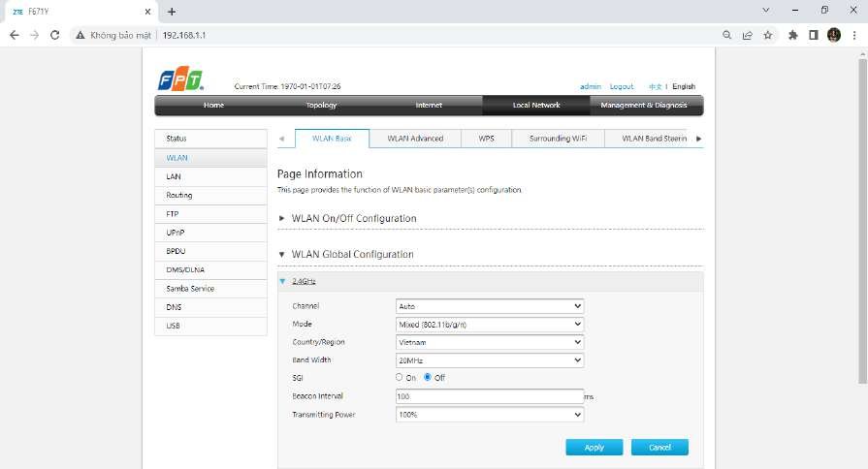Switch language to Chinese
The width and height of the screenshot is (868, 469).
(x=655, y=86)
